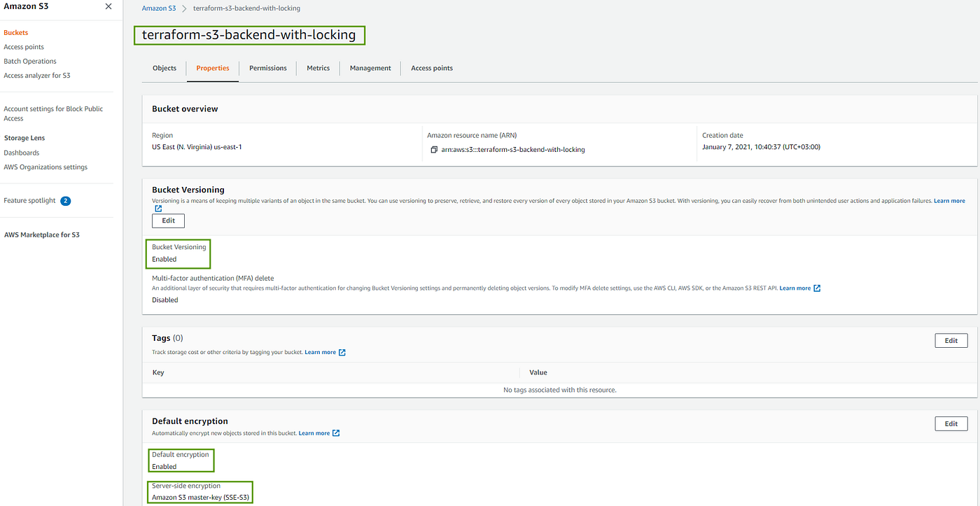Click Learn more link for MFA delete
Viewport: 980px width, 506px height.
(795, 288)
